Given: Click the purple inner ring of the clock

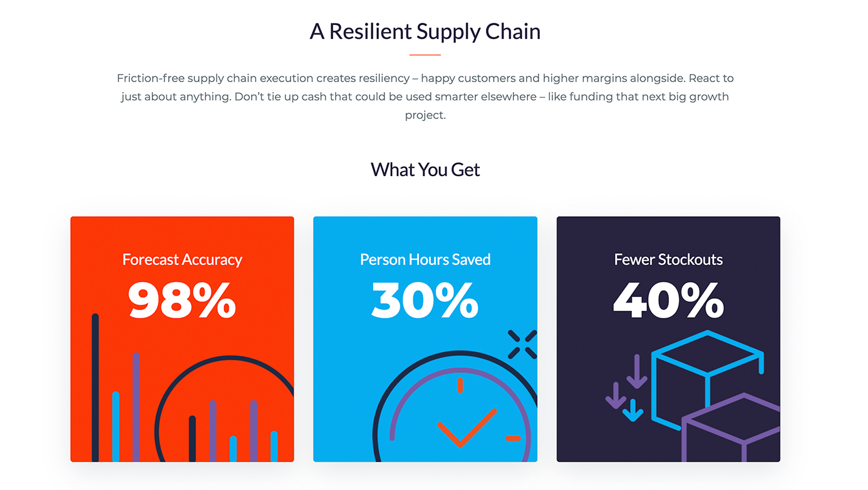Looking at the screenshot, I should 461,414.
